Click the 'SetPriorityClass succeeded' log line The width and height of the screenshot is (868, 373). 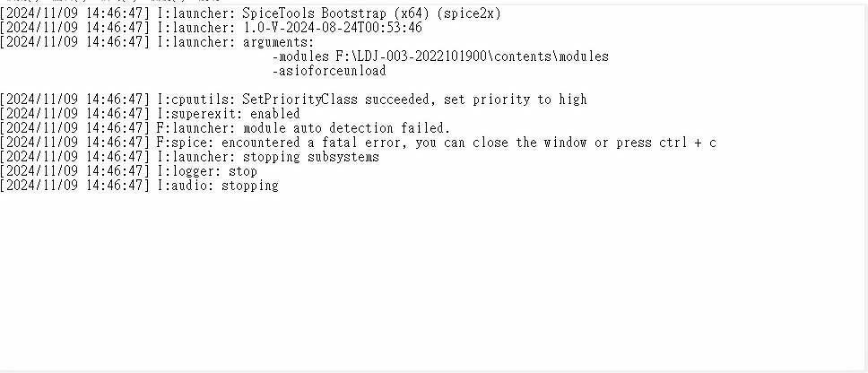[x=293, y=100]
